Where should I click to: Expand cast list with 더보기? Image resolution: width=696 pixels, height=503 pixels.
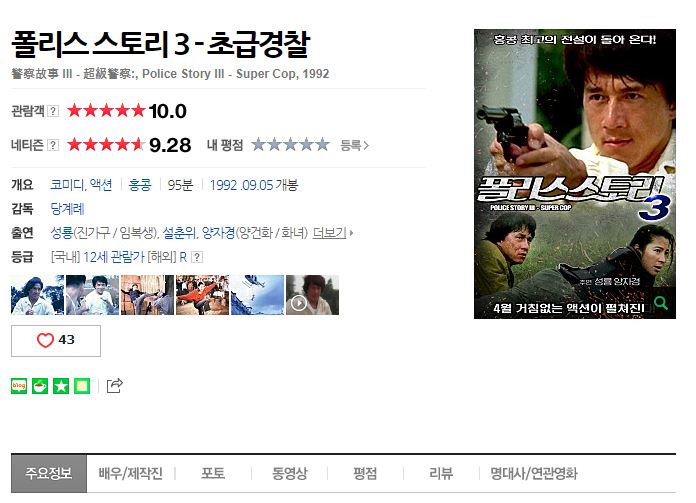coord(332,233)
